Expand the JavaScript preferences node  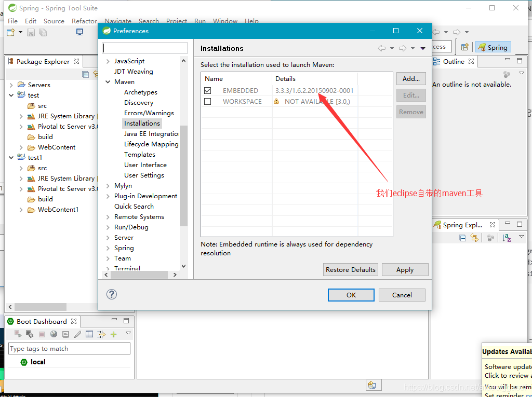pyautogui.click(x=108, y=61)
